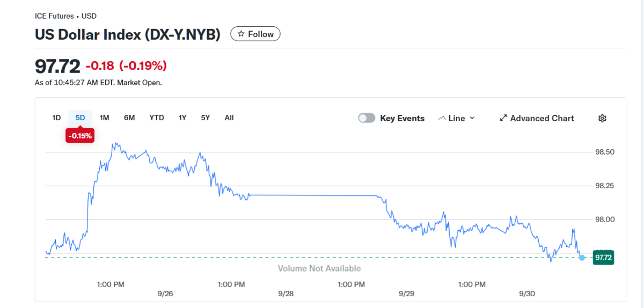Switch to the 1M range
The width and height of the screenshot is (644, 308).
pos(105,118)
